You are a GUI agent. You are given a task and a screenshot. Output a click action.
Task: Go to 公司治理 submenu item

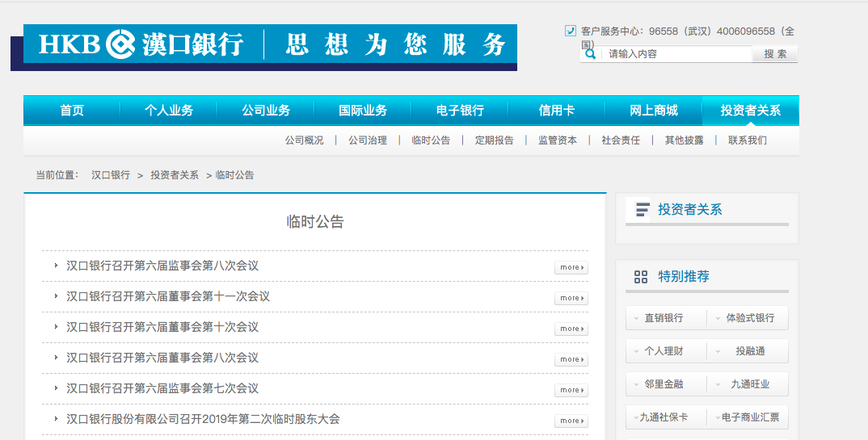coord(368,140)
